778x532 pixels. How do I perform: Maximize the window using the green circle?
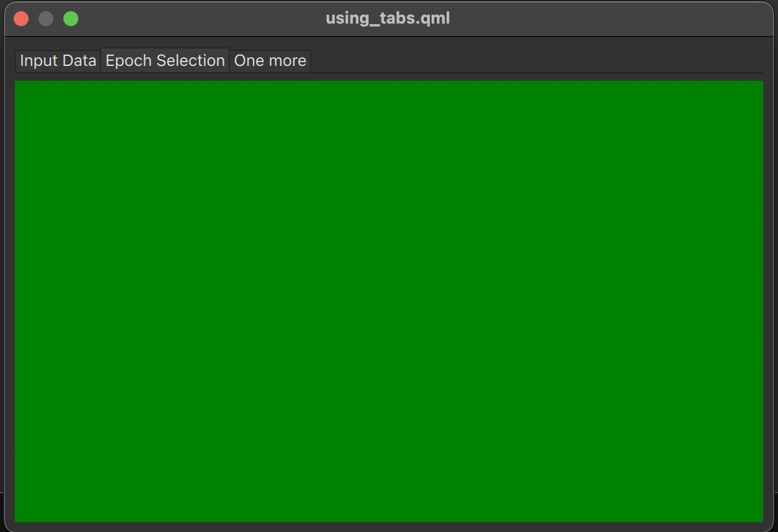pos(71,19)
